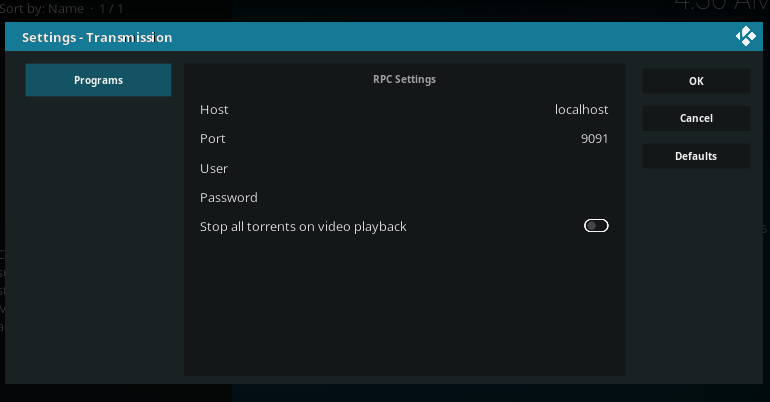Open the User setting field
The height and width of the screenshot is (402, 770).
(214, 168)
